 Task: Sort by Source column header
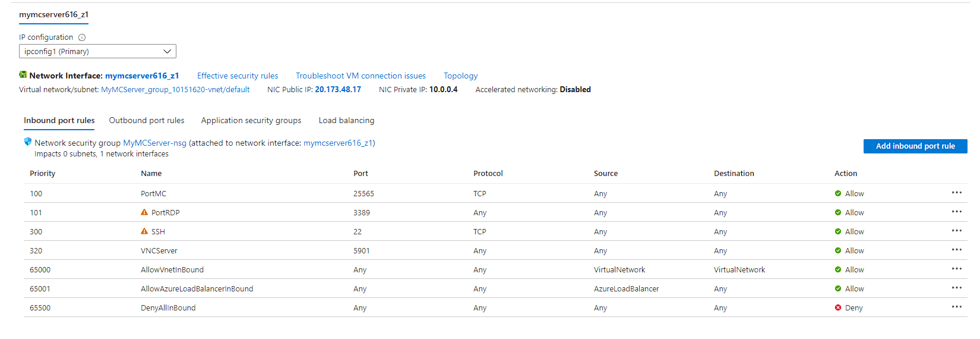click(x=605, y=173)
